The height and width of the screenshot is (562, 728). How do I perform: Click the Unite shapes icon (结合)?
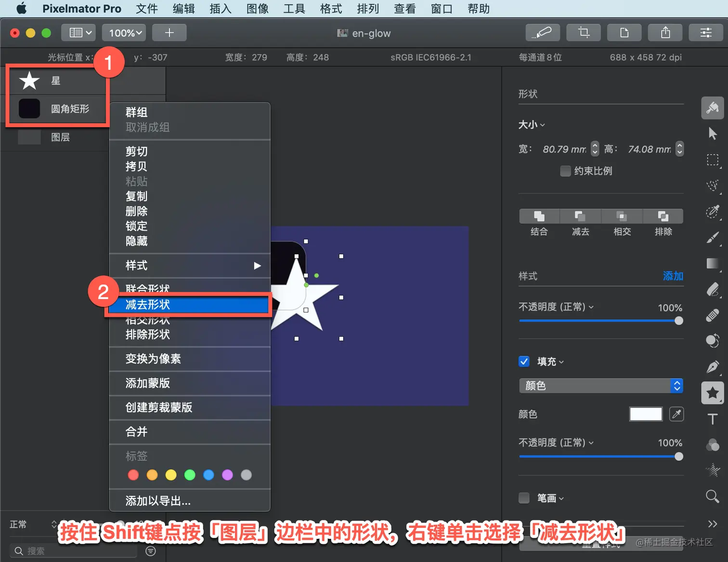(539, 216)
